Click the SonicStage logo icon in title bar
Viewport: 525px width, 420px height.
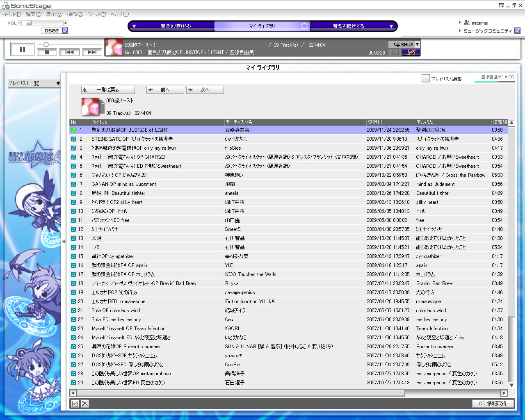[5, 6]
